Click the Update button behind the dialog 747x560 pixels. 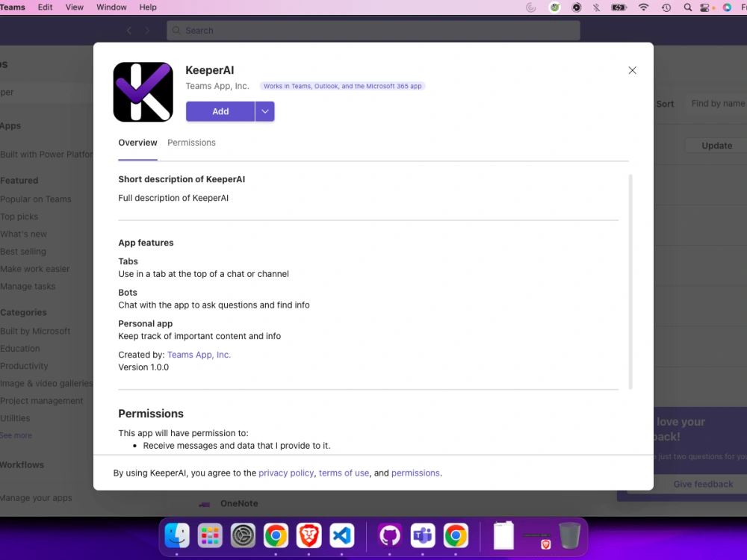click(716, 146)
